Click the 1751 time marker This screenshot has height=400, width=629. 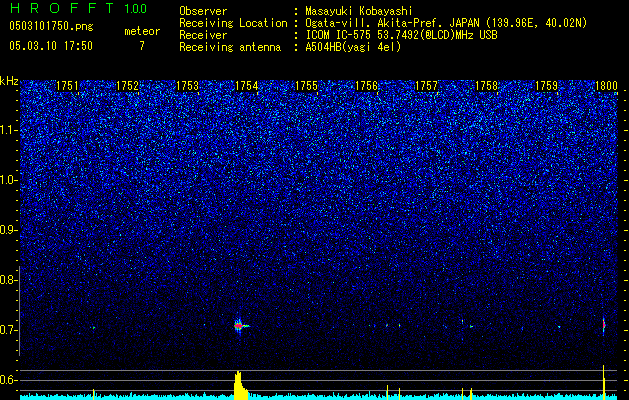pyautogui.click(x=67, y=86)
